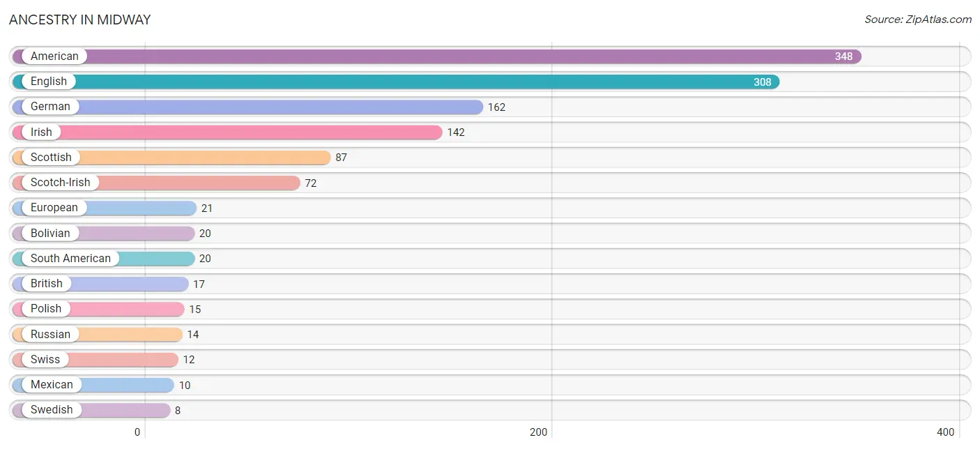Image resolution: width=980 pixels, height=449 pixels.
Task: Click the American ancestry bar
Action: (x=437, y=56)
